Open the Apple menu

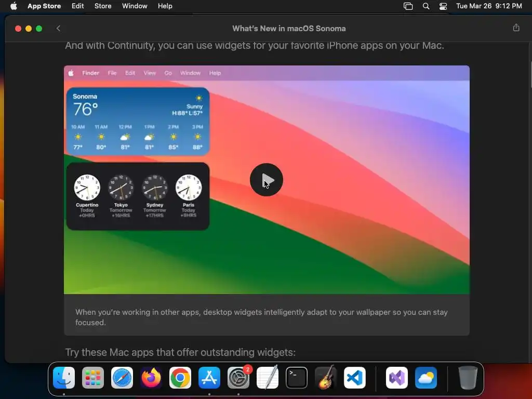point(14,6)
